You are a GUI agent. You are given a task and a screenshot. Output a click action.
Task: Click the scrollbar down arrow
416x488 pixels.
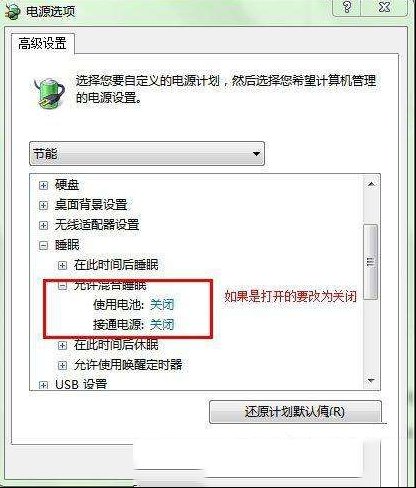tap(371, 381)
